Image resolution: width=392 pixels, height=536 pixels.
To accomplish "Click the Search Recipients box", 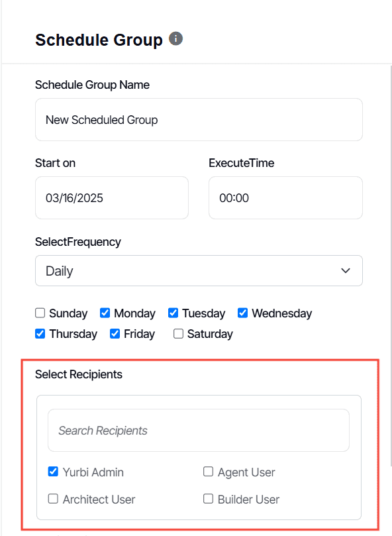I will coord(198,430).
